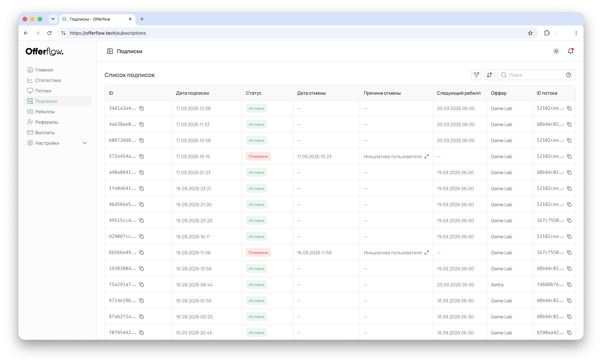Image resolution: width=602 pixels, height=364 pixels.
Task: Open Выплаты in sidebar
Action: 57,132
